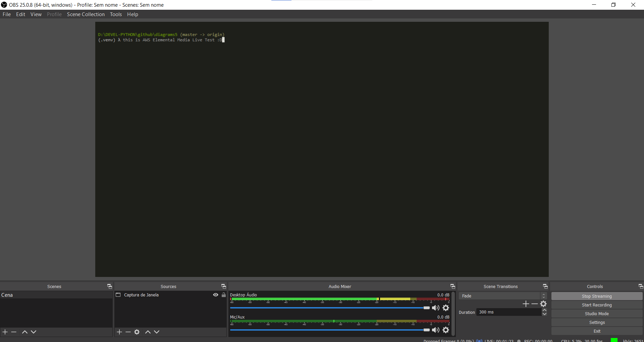Remove configurable transition with minus icon
Image resolution: width=644 pixels, height=342 pixels.
535,304
